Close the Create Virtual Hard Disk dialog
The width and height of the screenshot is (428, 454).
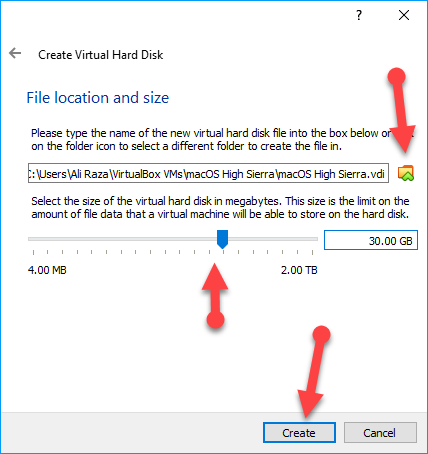click(404, 15)
